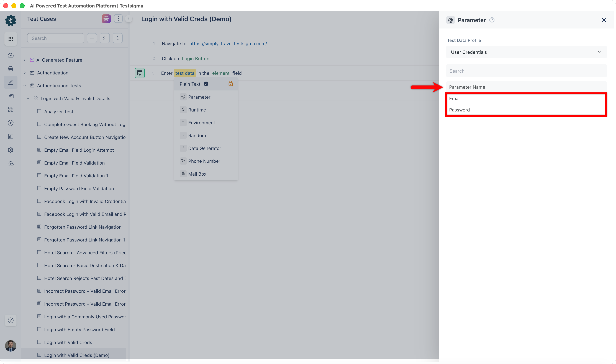Click the simply-travel.testsigma.com link
The width and height of the screenshot is (616, 364).
click(x=228, y=43)
